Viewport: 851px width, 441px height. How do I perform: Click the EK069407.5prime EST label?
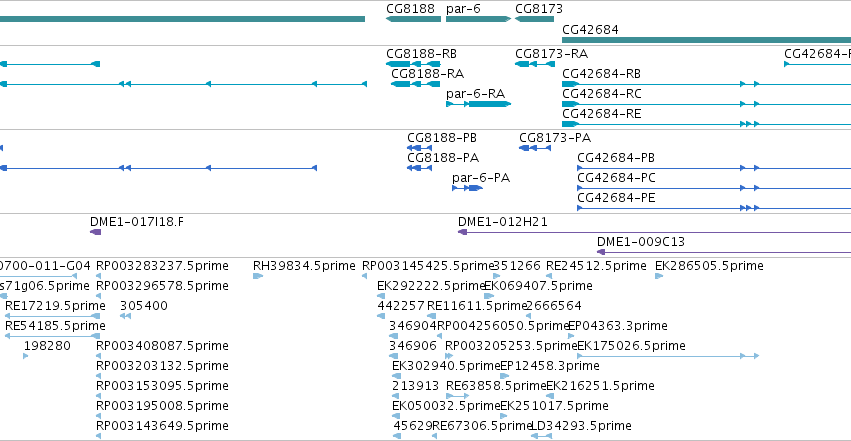point(538,286)
